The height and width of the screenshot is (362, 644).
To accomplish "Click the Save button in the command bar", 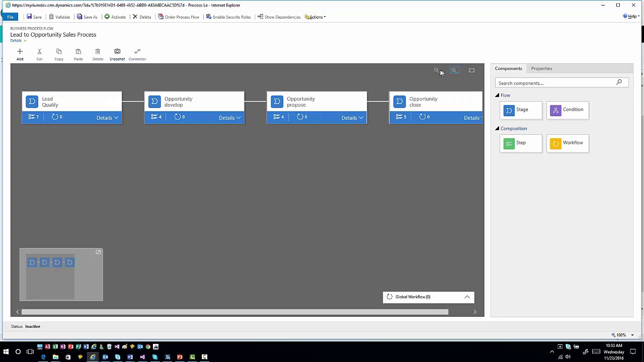I will [34, 17].
